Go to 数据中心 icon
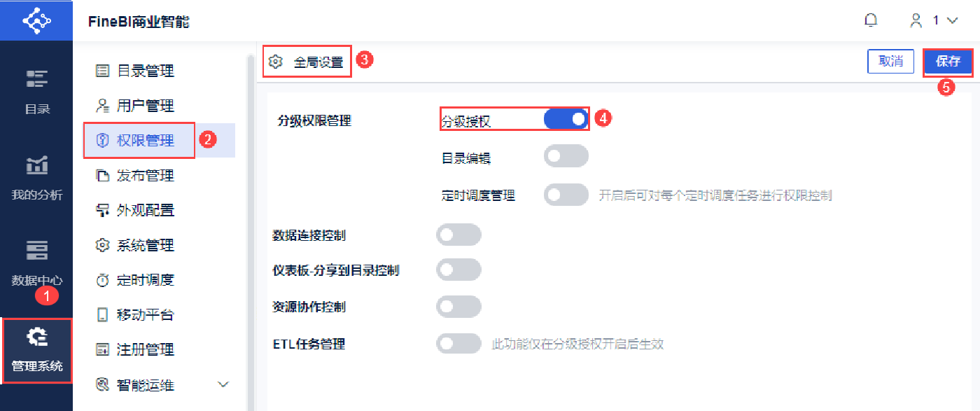 click(37, 251)
